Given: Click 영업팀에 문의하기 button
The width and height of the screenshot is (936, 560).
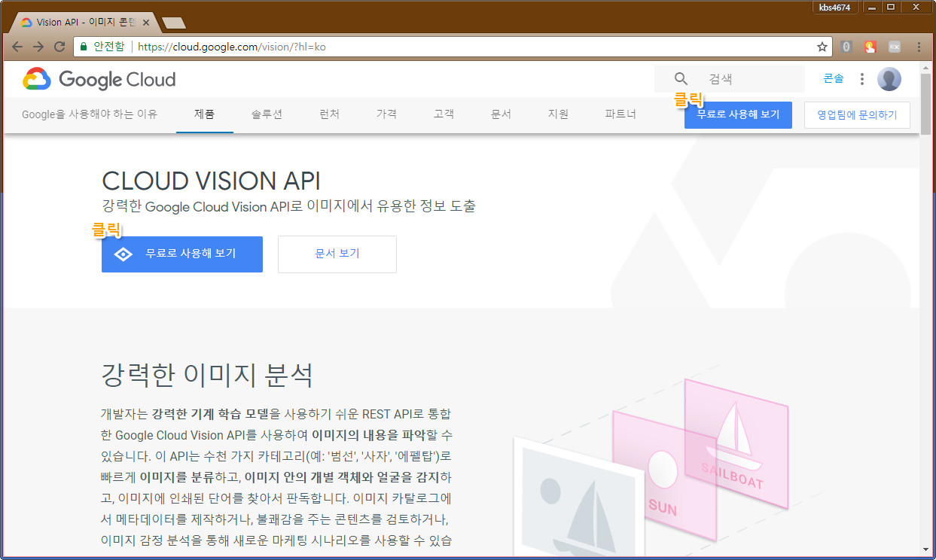Looking at the screenshot, I should pyautogui.click(x=857, y=115).
